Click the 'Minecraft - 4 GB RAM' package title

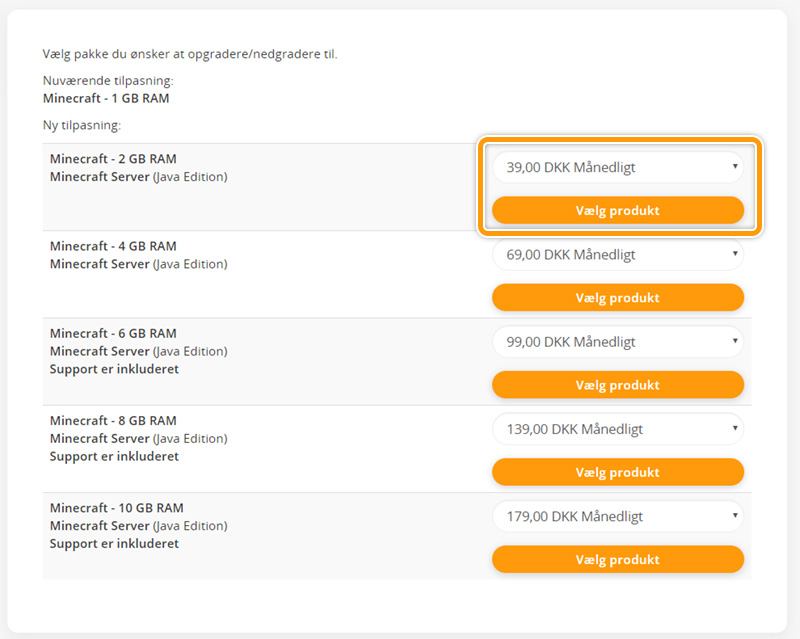pyautogui.click(x=113, y=246)
